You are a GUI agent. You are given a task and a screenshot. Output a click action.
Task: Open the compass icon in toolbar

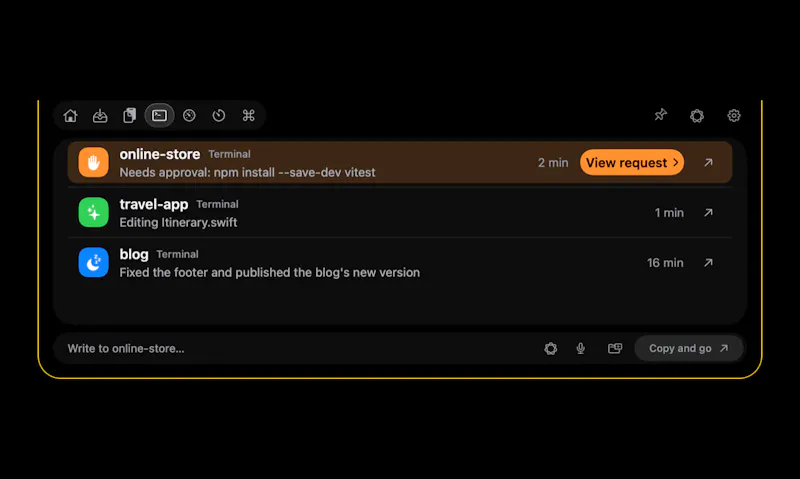point(189,116)
